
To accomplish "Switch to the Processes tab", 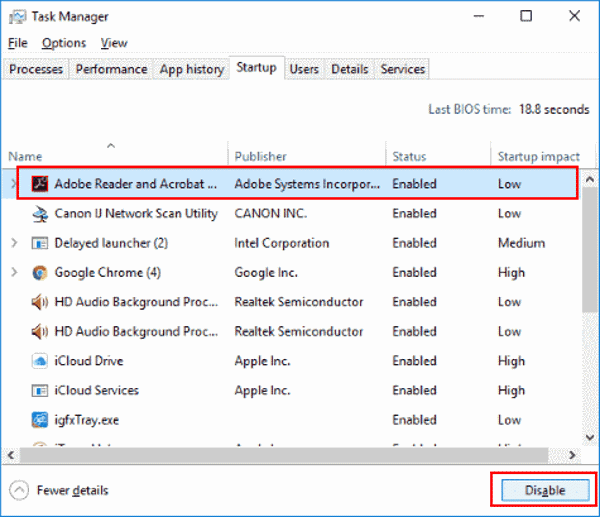I will [x=36, y=69].
